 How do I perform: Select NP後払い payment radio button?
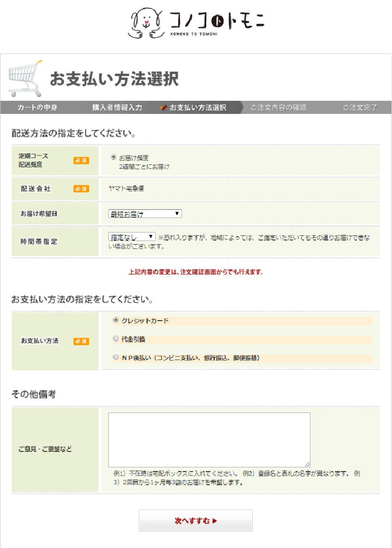[116, 357]
